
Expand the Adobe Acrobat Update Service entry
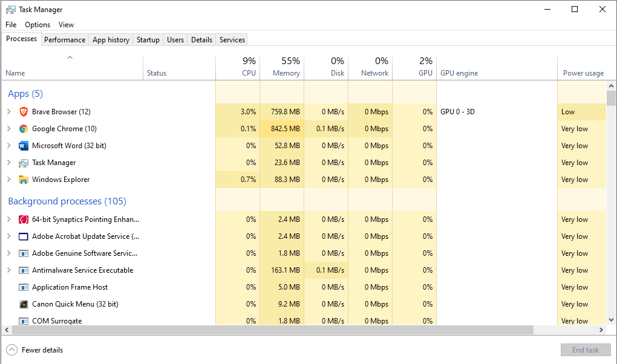click(8, 236)
